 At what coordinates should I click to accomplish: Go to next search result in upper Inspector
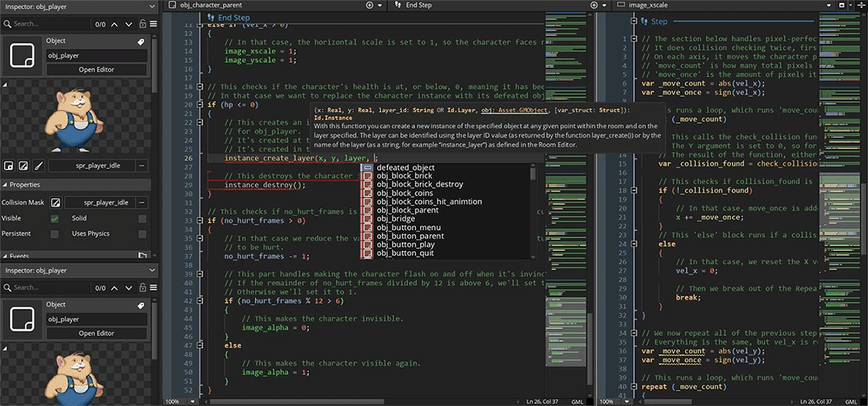click(129, 24)
